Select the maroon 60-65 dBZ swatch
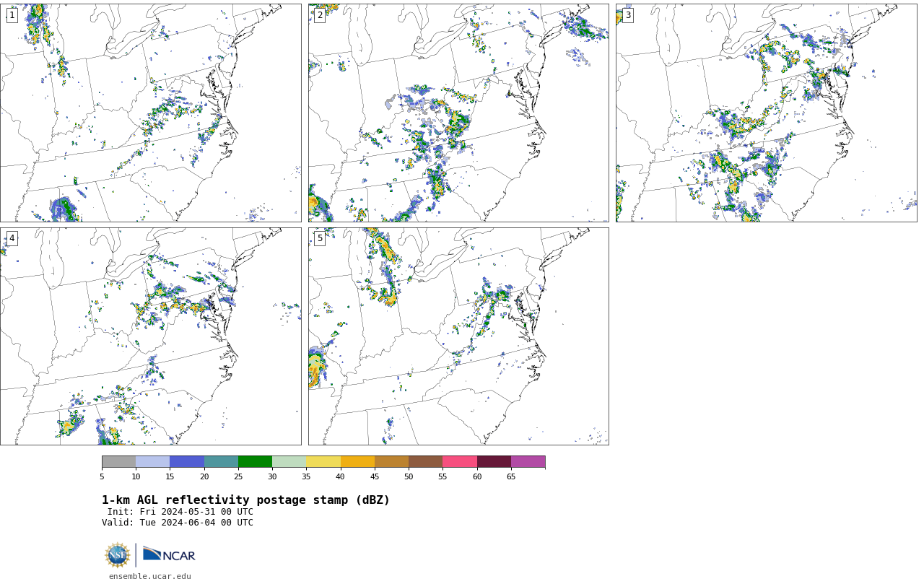This screenshot has width=924, height=584. tap(494, 462)
